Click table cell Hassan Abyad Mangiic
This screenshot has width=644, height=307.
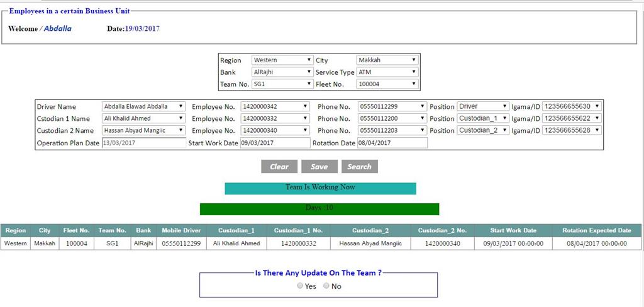click(x=370, y=243)
